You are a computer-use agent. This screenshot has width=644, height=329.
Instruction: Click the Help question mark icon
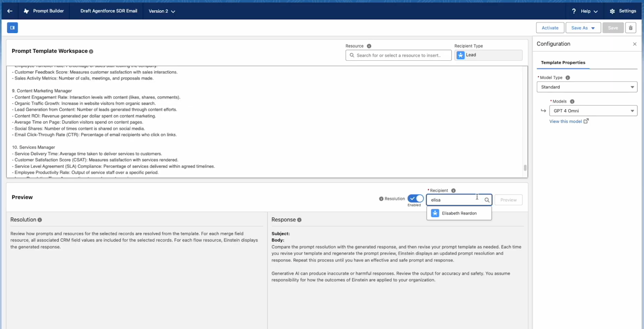click(x=574, y=11)
